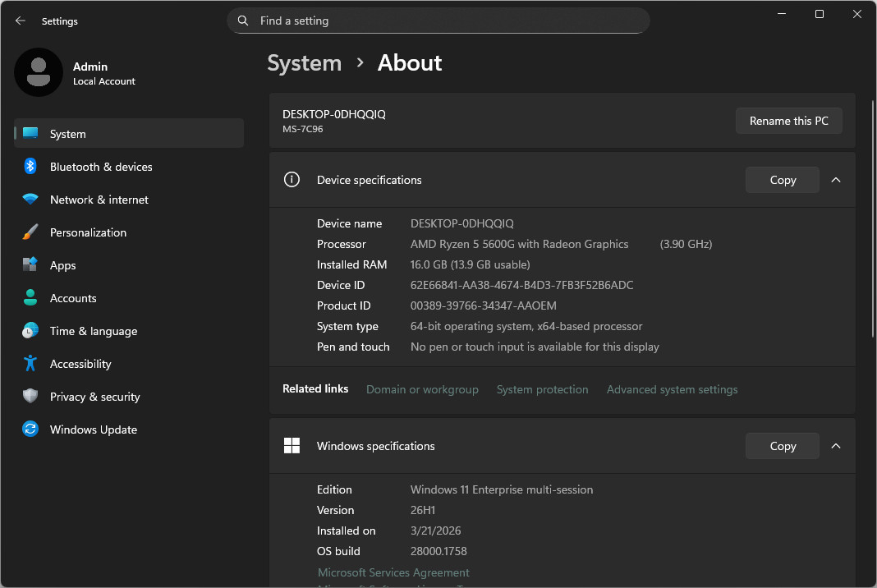Viewport: 877px width, 588px height.
Task: Open Time & language settings
Action: click(x=129, y=331)
